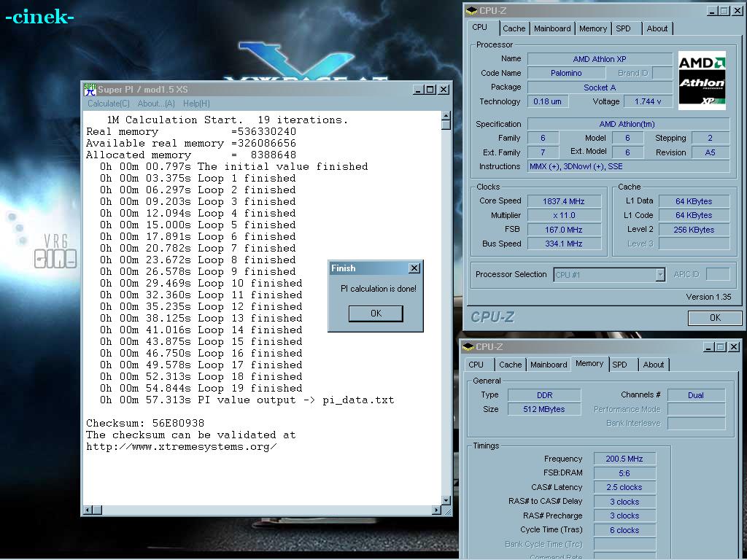This screenshot has width=747, height=560.
Task: Close the Finish dialog
Action: (414, 268)
